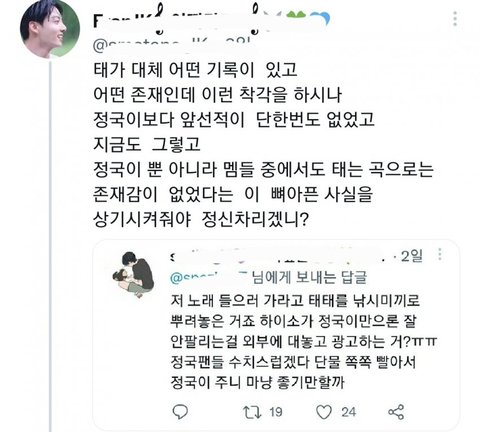Follow the @ mention before 님에게 보내는 답글
The height and width of the screenshot is (432, 480).
(x=209, y=278)
